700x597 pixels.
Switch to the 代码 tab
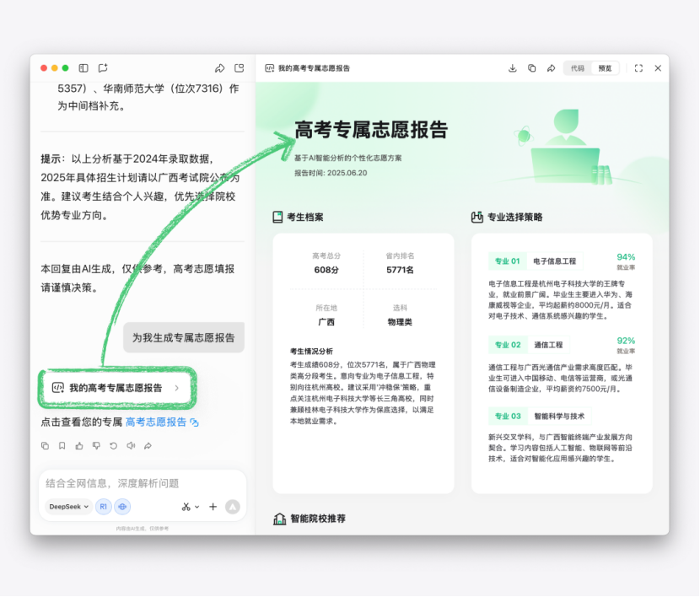577,68
